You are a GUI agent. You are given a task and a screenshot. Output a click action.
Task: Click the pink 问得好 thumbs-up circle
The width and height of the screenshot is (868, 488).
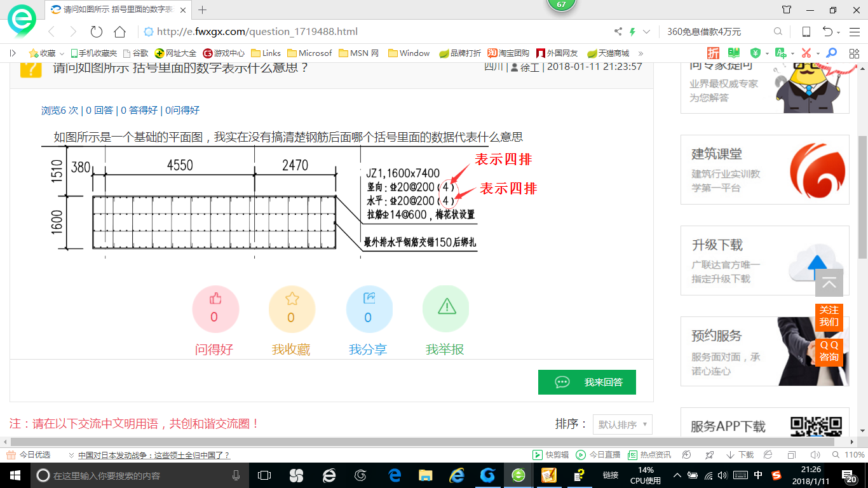point(215,309)
